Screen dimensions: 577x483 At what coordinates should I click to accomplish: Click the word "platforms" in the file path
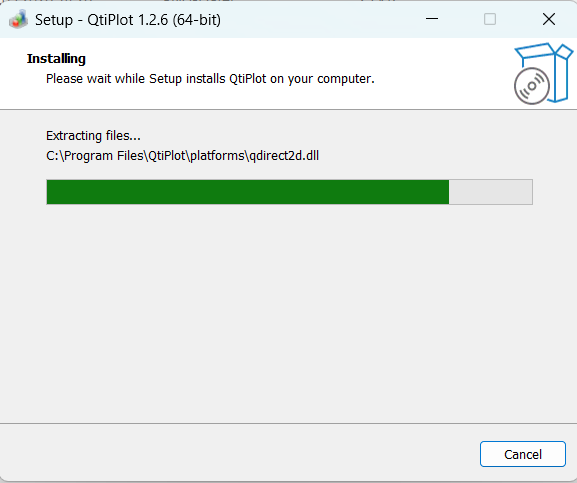pos(217,156)
